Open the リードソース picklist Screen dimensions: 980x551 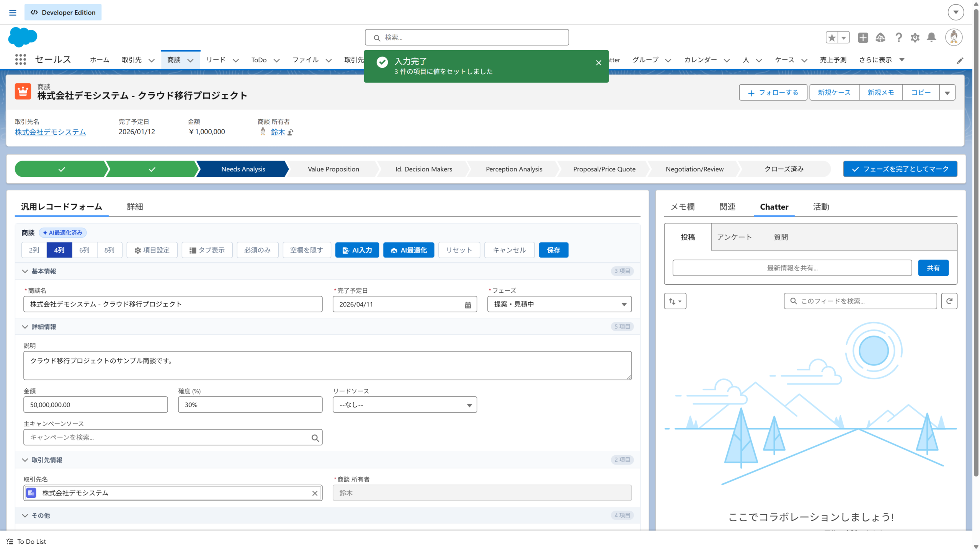click(x=405, y=405)
